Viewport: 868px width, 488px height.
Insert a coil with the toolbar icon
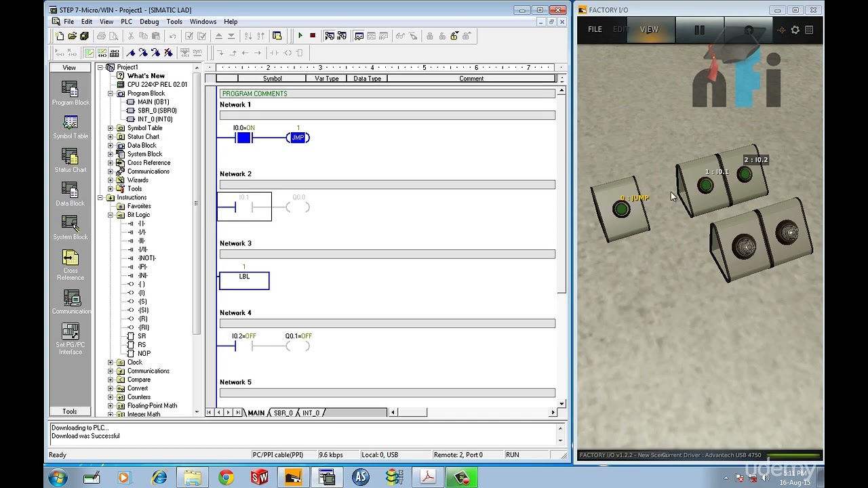point(288,53)
